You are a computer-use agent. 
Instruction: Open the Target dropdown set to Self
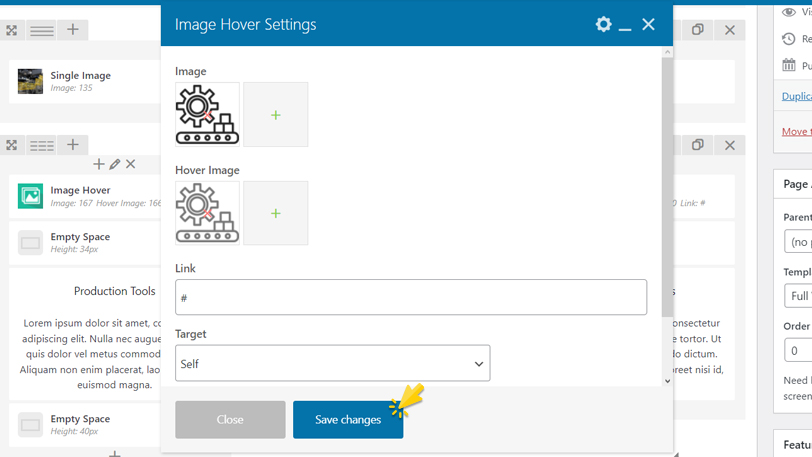332,364
